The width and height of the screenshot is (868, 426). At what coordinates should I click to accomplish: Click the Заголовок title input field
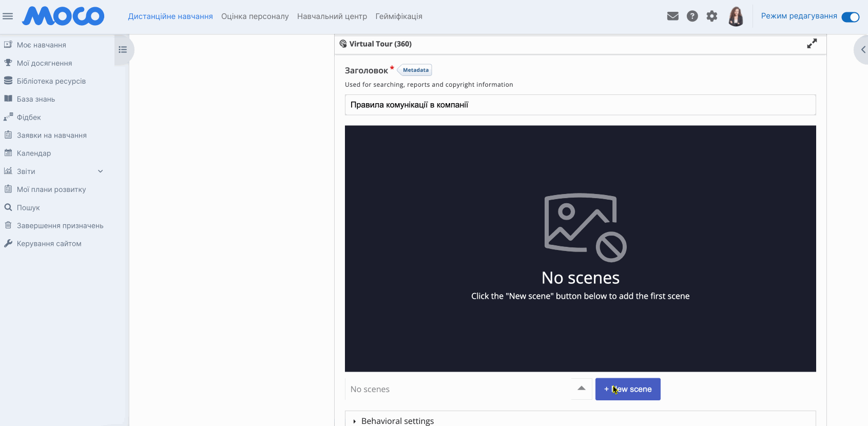tap(581, 105)
